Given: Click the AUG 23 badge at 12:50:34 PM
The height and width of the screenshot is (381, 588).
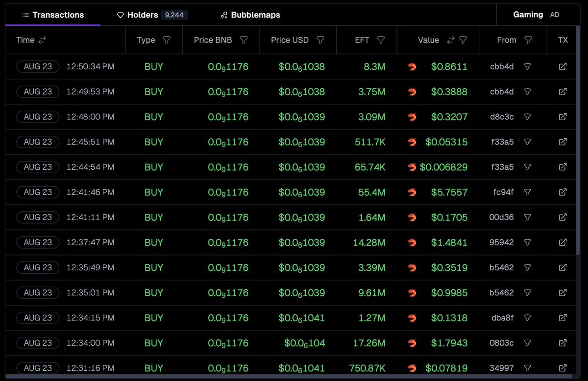Looking at the screenshot, I should (x=38, y=67).
